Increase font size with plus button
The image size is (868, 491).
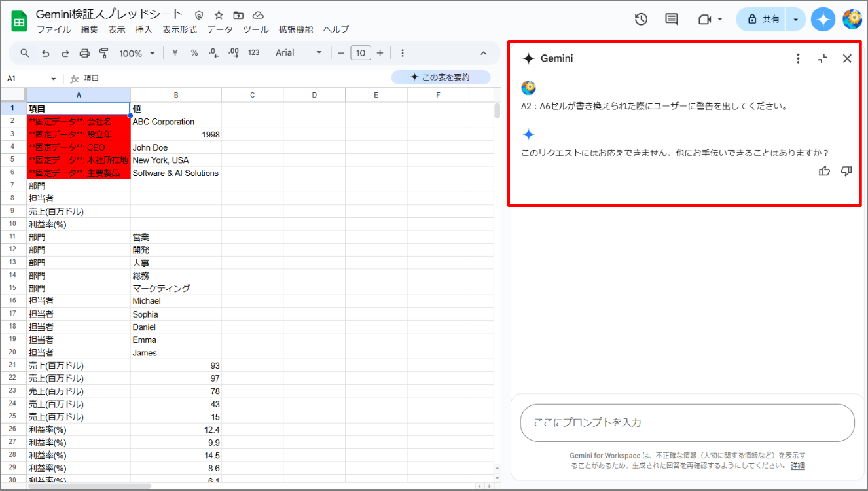(380, 53)
